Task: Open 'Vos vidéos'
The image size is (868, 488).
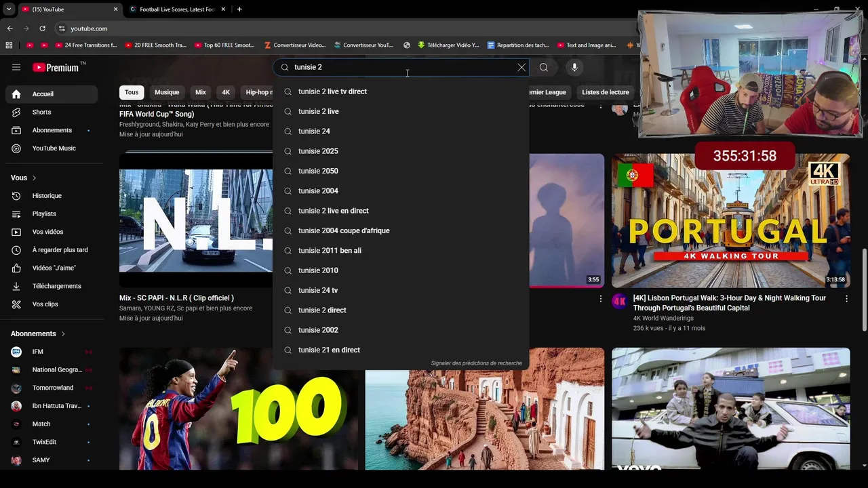Action: (52, 232)
